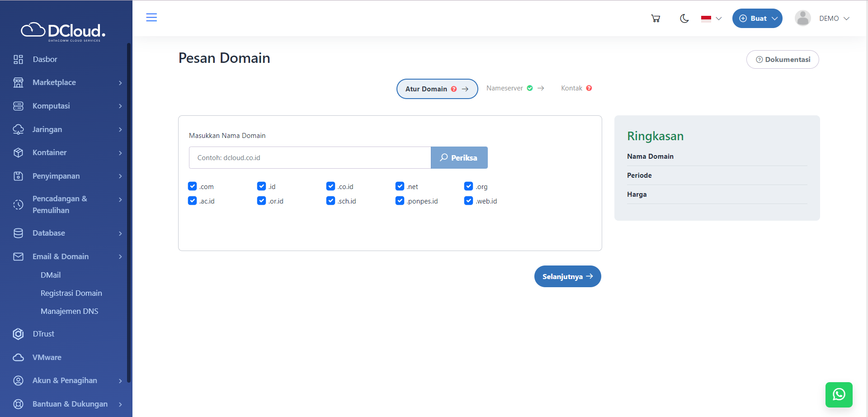Open the DTrust shield icon
Screen dimensions: 868x417
tap(18, 334)
